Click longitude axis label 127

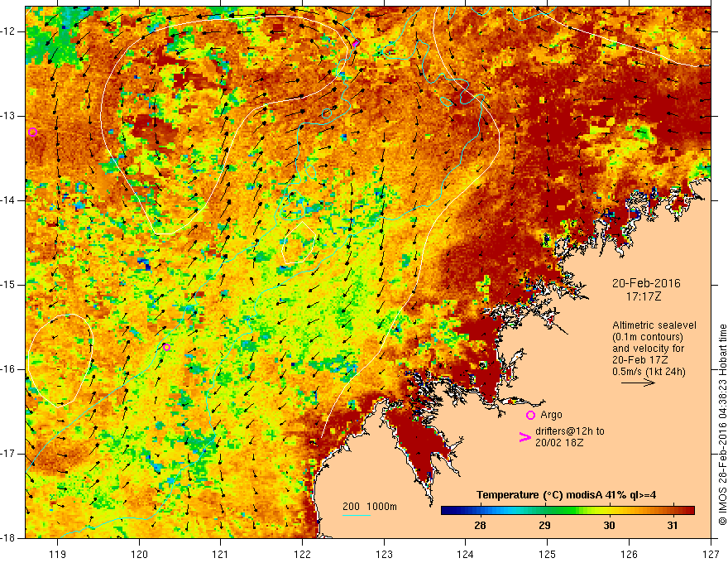pos(711,554)
